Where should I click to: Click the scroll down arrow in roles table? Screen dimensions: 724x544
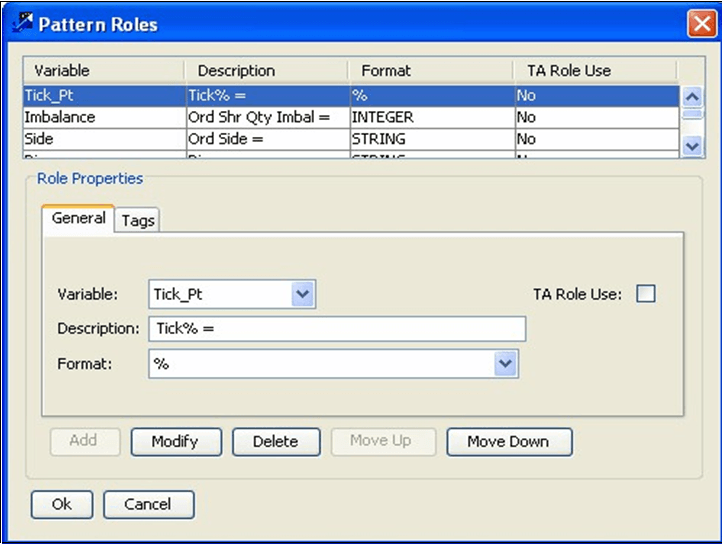692,146
